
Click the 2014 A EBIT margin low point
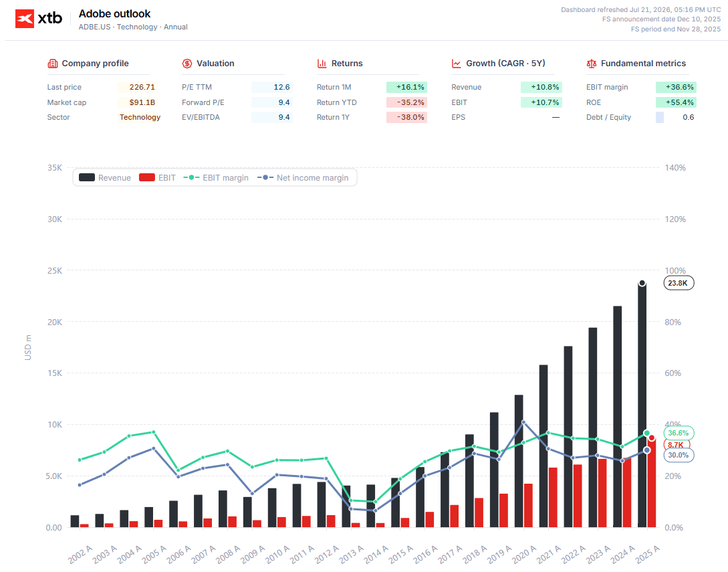tap(376, 502)
